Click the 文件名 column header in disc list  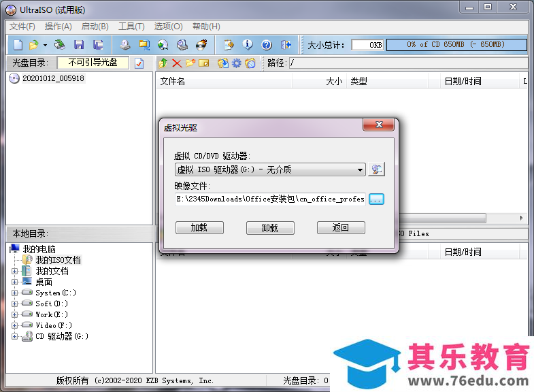[x=224, y=81]
